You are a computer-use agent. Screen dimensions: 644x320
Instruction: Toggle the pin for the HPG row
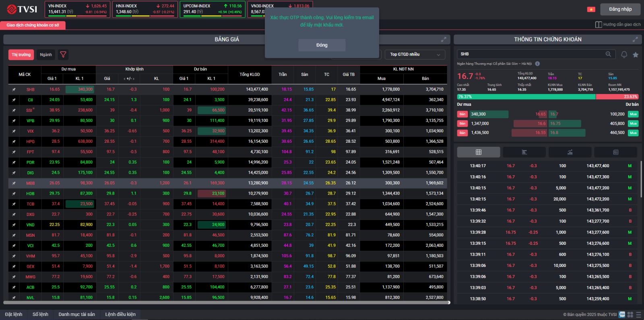click(14, 142)
